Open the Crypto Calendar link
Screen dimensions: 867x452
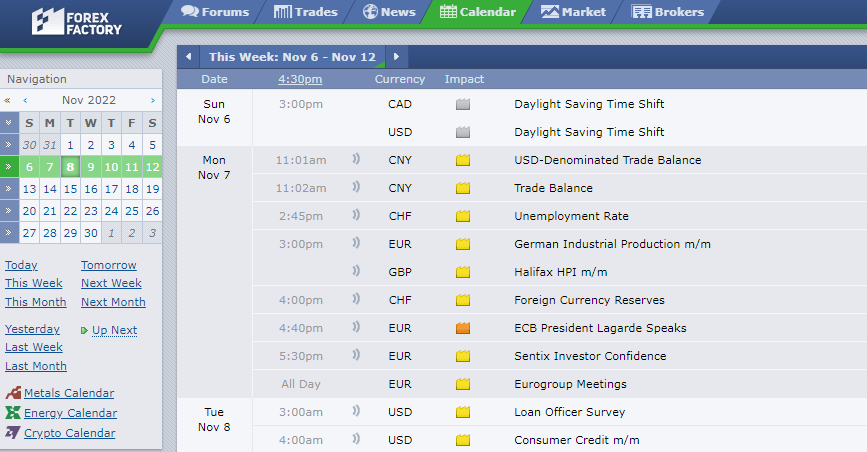click(70, 433)
